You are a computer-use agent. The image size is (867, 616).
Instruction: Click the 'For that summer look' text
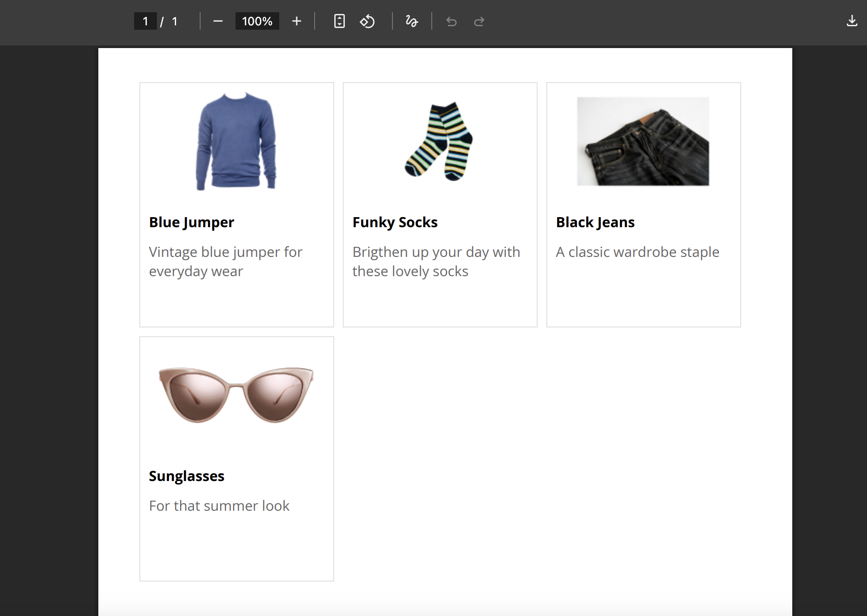point(219,506)
